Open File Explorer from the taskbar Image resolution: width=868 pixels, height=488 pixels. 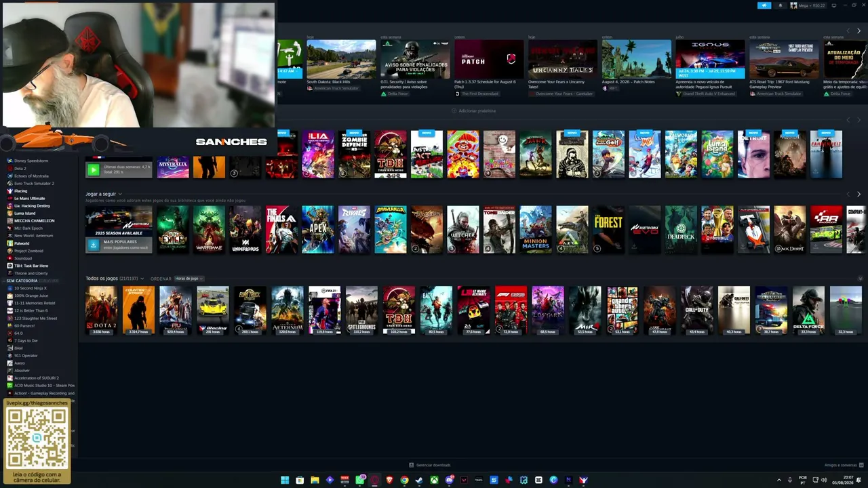[x=315, y=480]
